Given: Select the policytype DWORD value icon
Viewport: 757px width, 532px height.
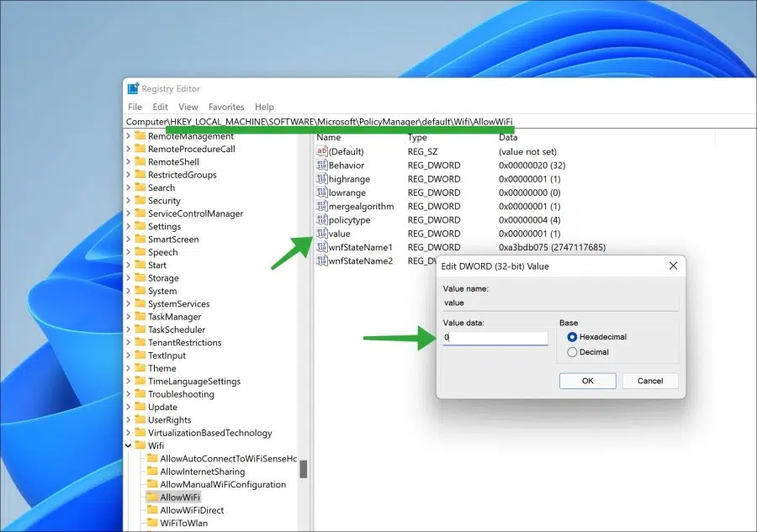Looking at the screenshot, I should click(321, 219).
